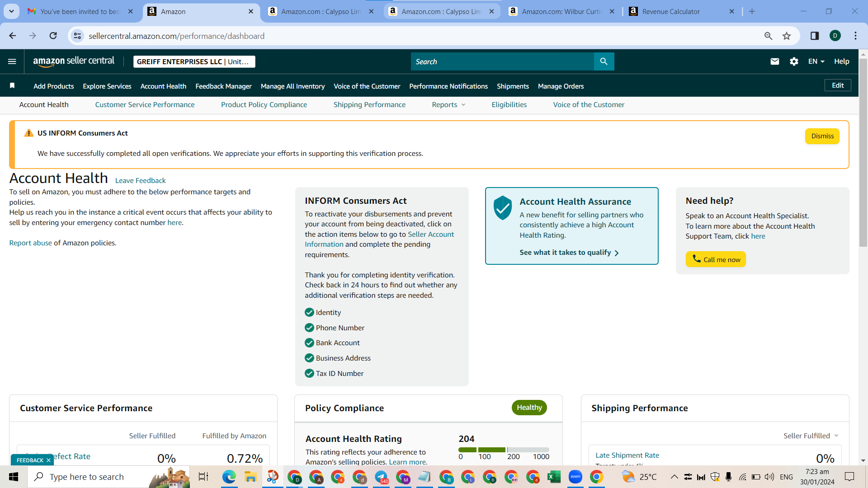The image size is (868, 488).
Task: Open the Seller Fulfilled dropdown in Shipping Performance
Action: (811, 436)
